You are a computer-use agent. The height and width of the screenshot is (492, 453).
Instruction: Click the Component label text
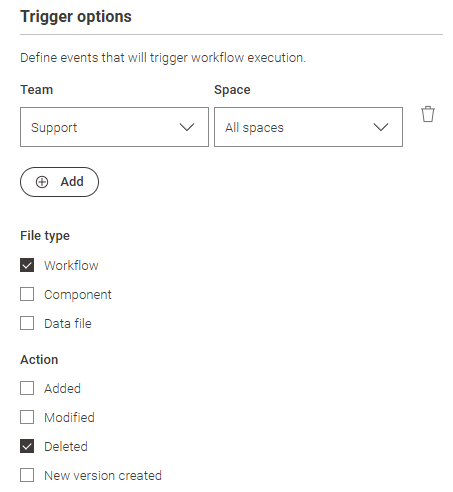(x=78, y=295)
